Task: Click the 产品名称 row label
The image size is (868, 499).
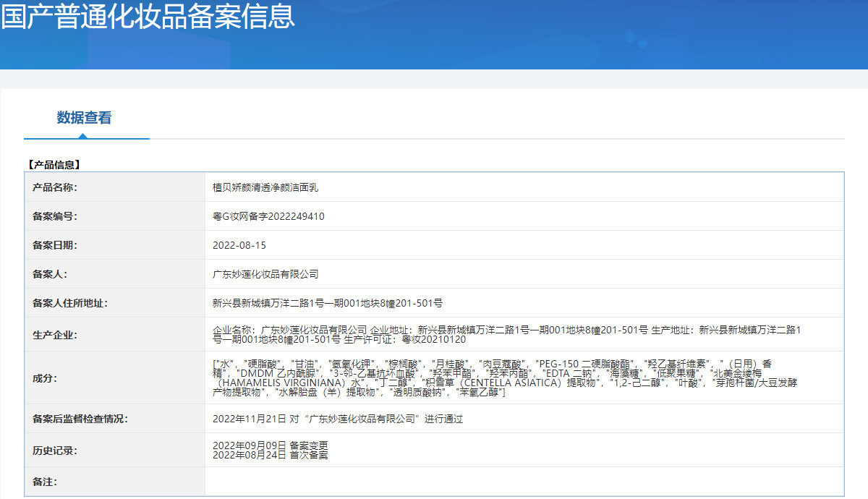Action: coord(55,187)
